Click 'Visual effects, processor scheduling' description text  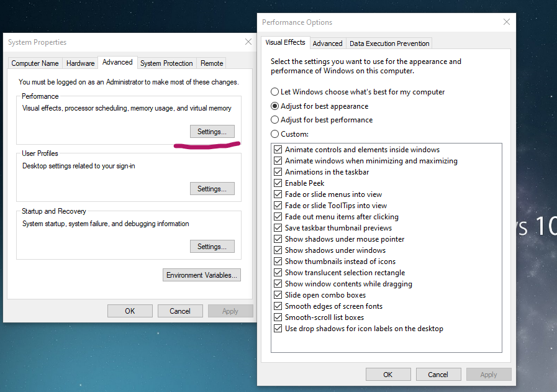127,108
